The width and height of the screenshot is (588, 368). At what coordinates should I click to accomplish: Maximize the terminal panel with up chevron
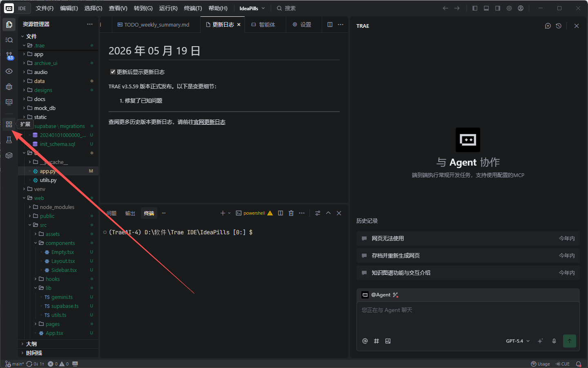[x=328, y=213]
